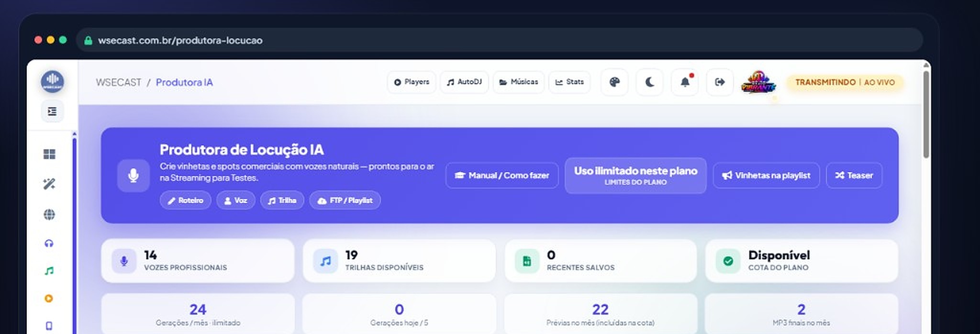Click the music note icon on Trilhas card

tap(325, 261)
